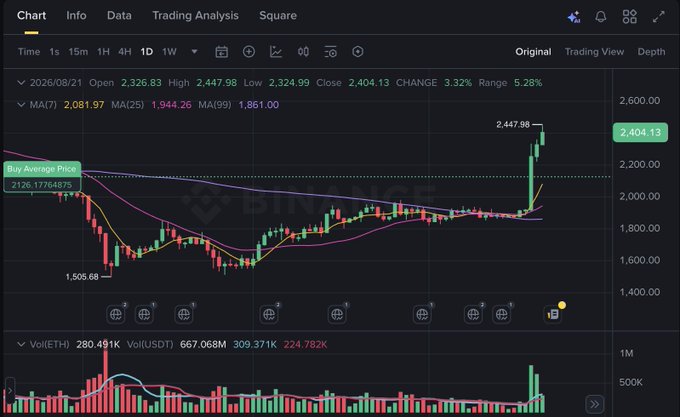
Task: Expand the chart to fullscreen
Action: pyautogui.click(x=659, y=16)
